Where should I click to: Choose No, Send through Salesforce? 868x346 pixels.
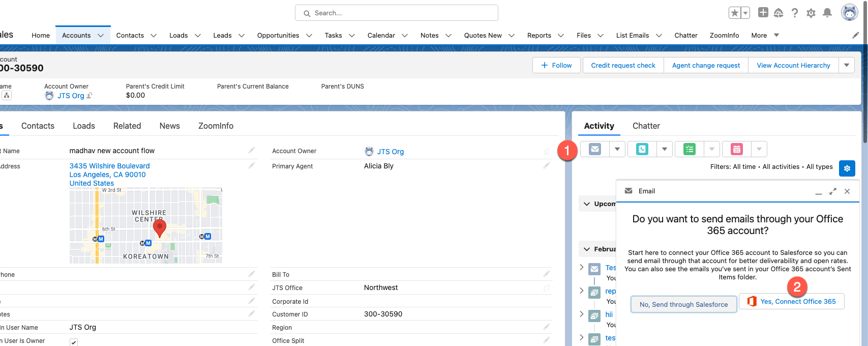(683, 304)
